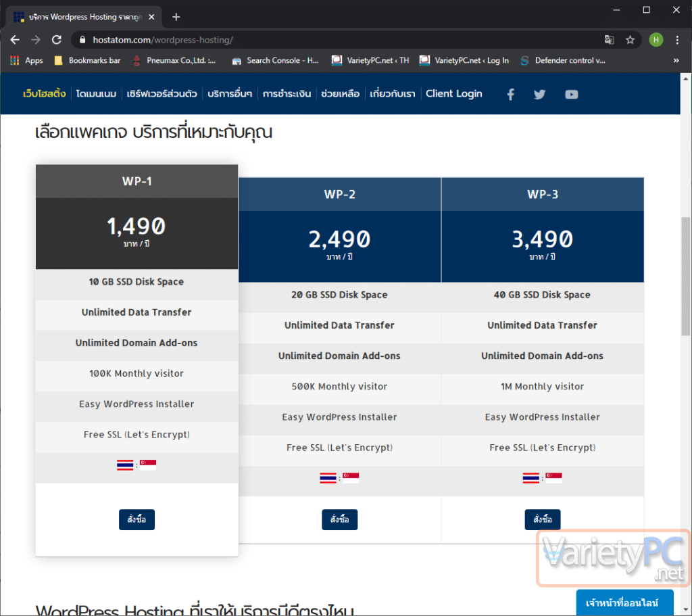Click the Thailand flag under WP-3
Viewport: 692px width, 616px height.
click(531, 478)
